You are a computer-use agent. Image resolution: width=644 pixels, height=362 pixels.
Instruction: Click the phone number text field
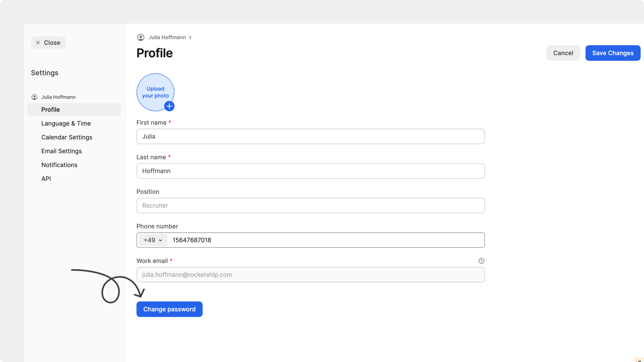point(322,240)
